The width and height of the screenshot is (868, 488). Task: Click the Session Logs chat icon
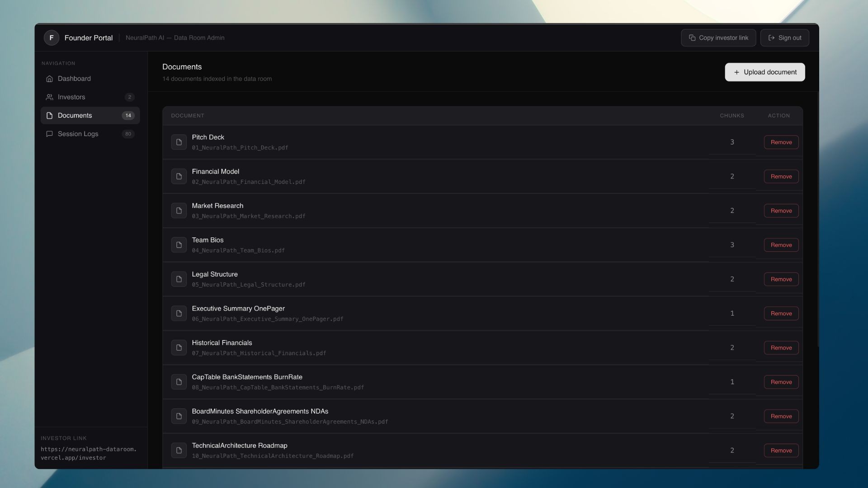[x=50, y=134]
